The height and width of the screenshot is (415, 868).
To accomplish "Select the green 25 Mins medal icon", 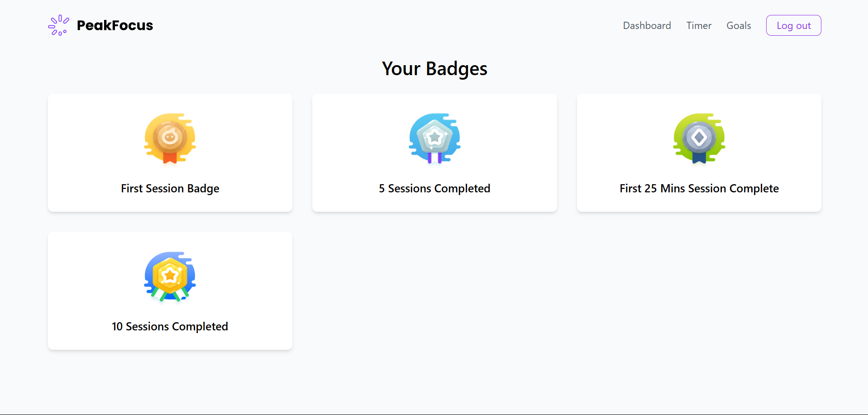I will 699,137.
